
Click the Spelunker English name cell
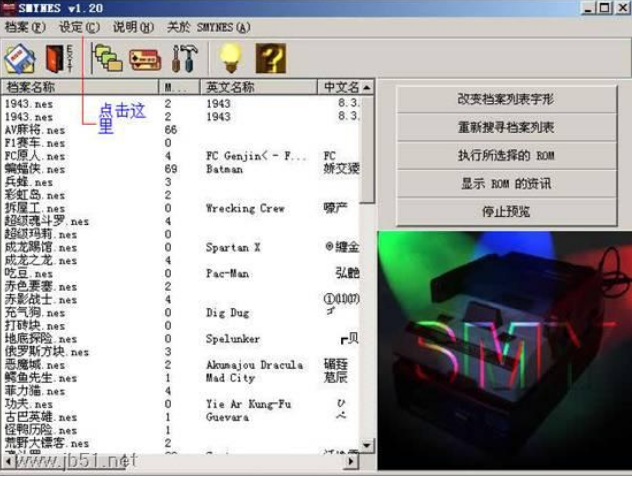pos(233,339)
